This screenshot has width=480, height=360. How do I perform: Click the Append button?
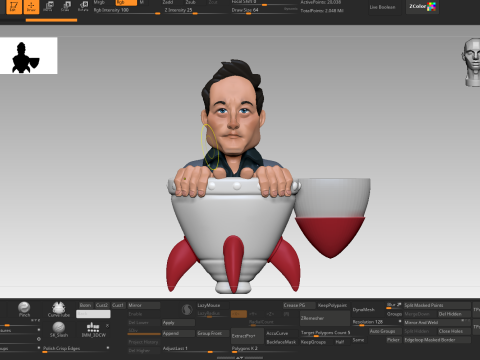coord(178,333)
